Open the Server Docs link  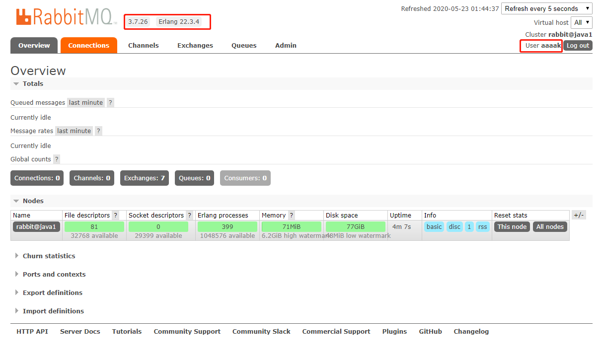pyautogui.click(x=80, y=331)
